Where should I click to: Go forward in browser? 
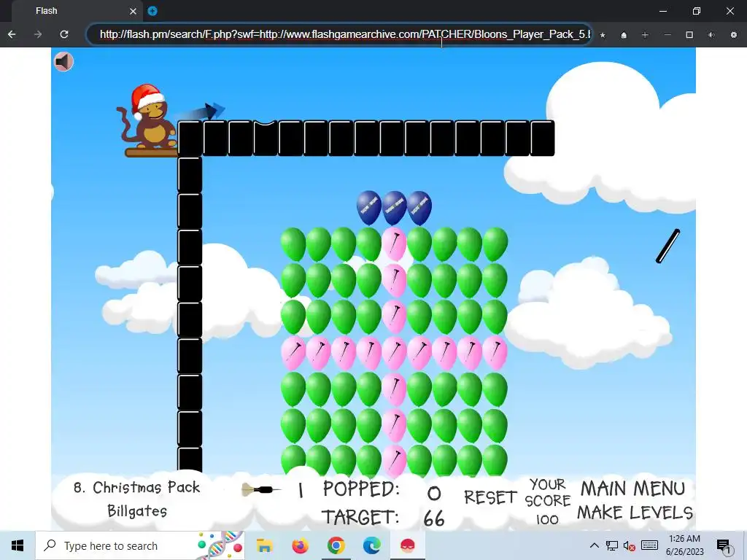coord(38,34)
